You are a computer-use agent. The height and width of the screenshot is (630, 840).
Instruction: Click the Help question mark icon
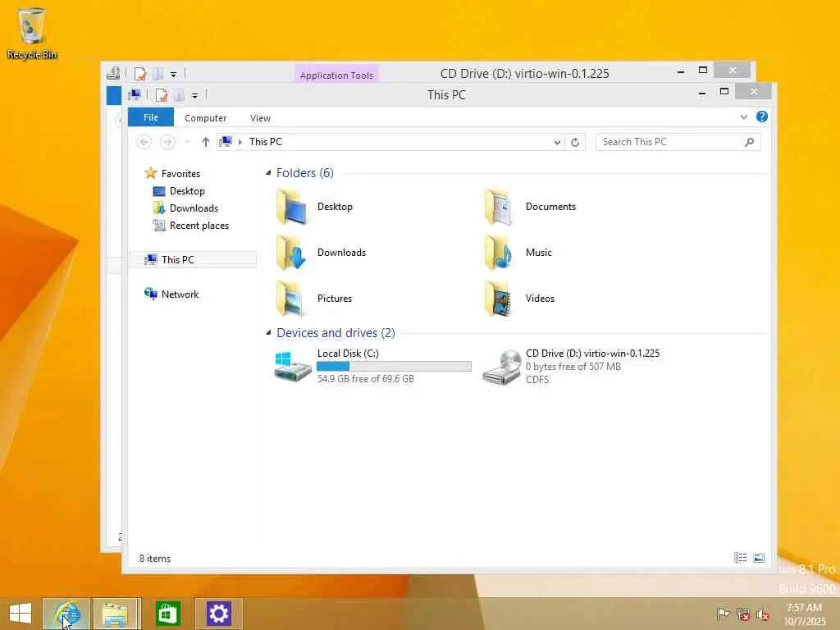tap(762, 116)
